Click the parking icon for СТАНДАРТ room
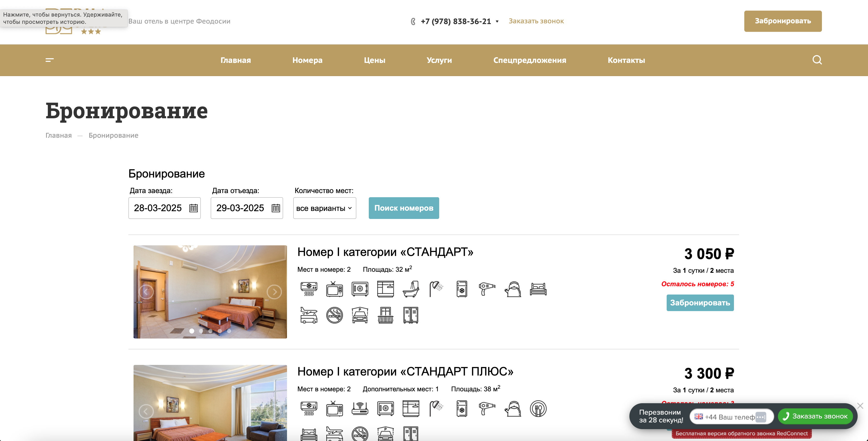The height and width of the screenshot is (441, 868). click(360, 315)
